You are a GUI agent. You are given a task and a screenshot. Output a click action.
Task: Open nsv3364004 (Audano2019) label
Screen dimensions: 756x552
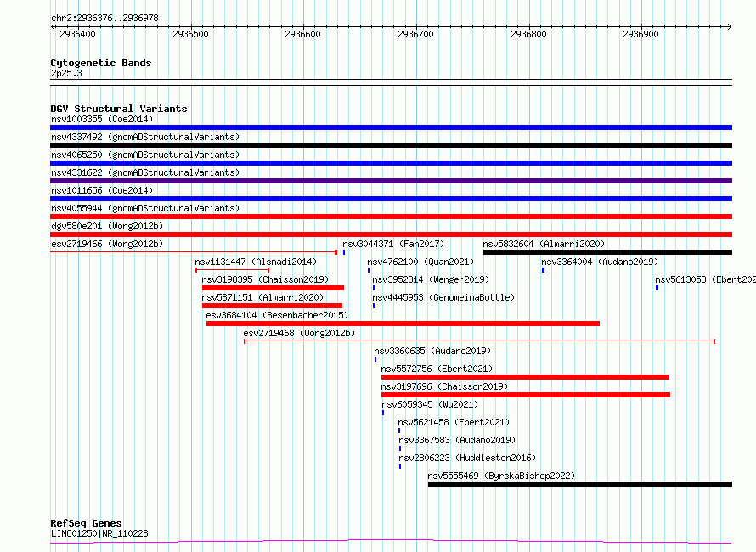(x=600, y=262)
